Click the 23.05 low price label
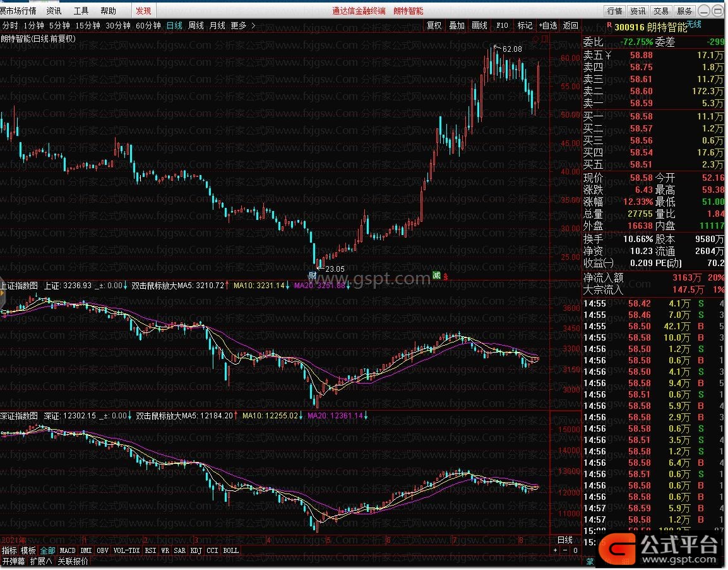 pyautogui.click(x=335, y=269)
